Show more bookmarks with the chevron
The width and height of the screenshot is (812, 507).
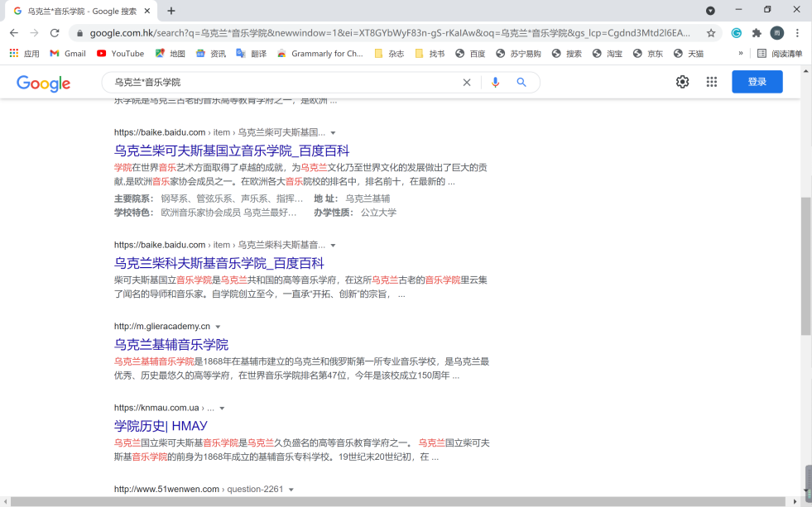click(741, 53)
